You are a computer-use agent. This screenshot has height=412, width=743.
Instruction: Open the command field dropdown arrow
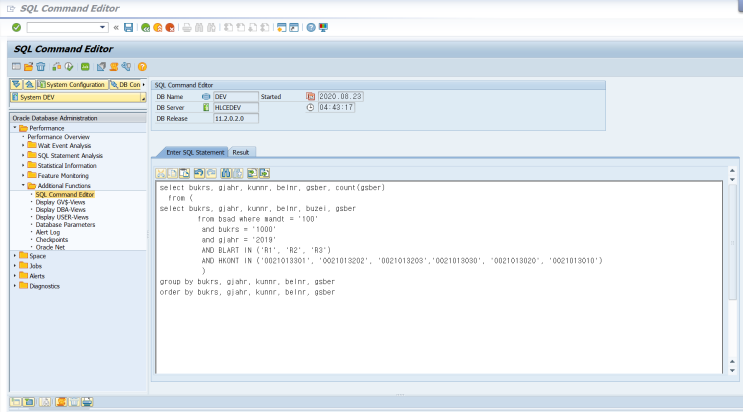pos(104,27)
